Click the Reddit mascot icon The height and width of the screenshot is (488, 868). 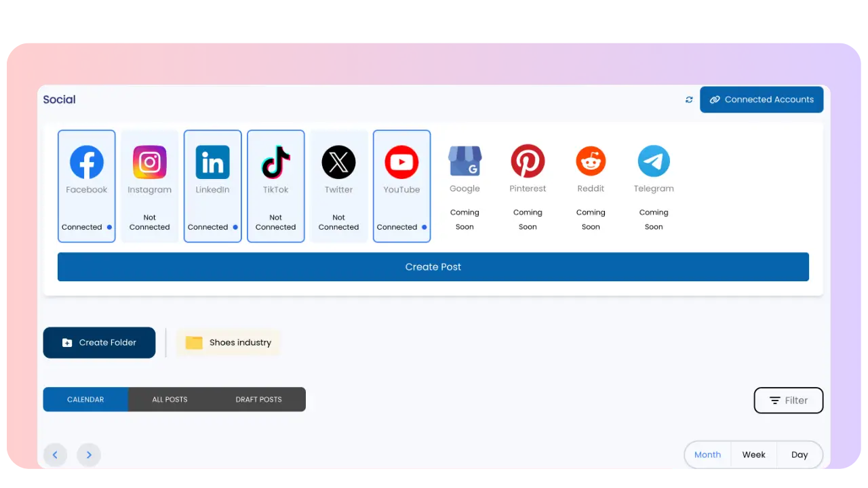coord(591,161)
